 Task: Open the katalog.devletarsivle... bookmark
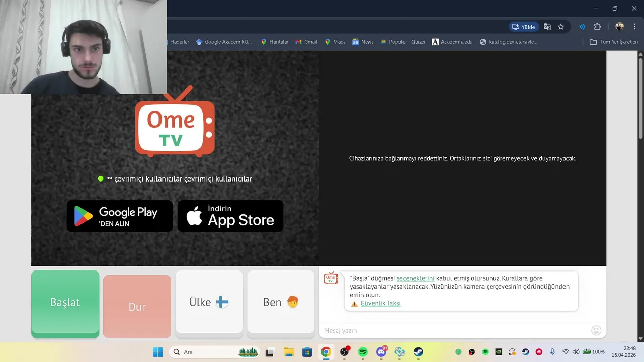click(509, 42)
